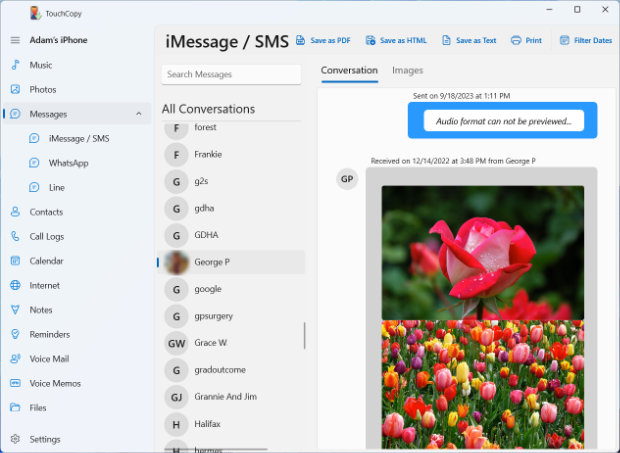Click the Print printer icon
The height and width of the screenshot is (453, 620).
(x=516, y=40)
